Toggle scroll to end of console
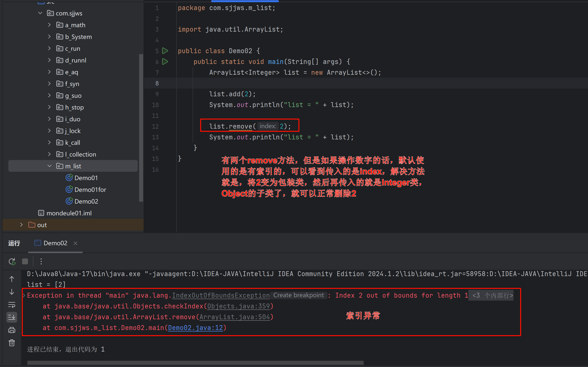The image size is (588, 367). (x=12, y=317)
